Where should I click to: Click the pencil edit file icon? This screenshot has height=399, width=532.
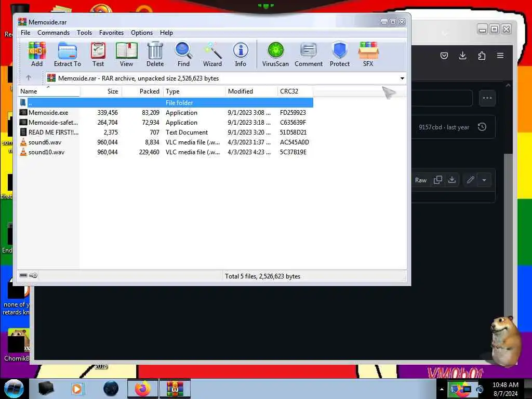click(470, 180)
